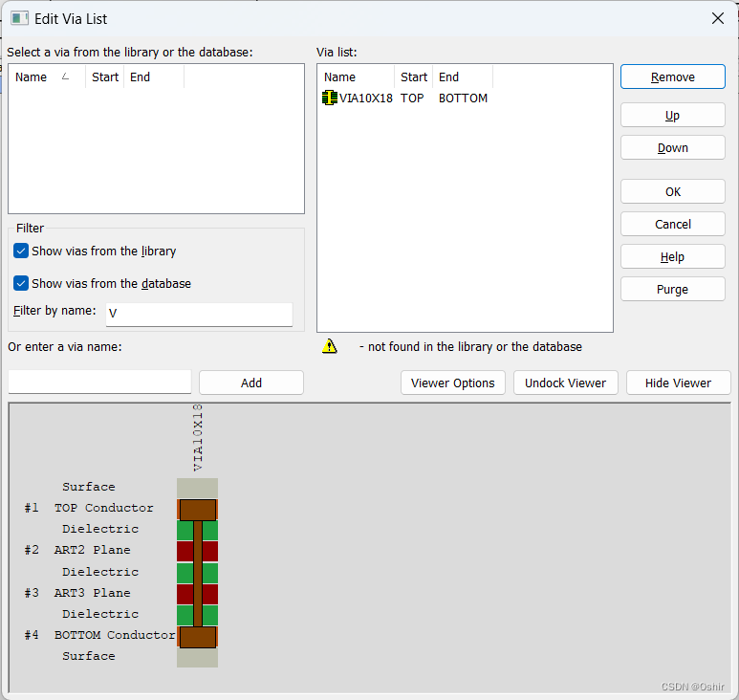The width and height of the screenshot is (739, 700).
Task: Confirm with the OK button
Action: [672, 192]
